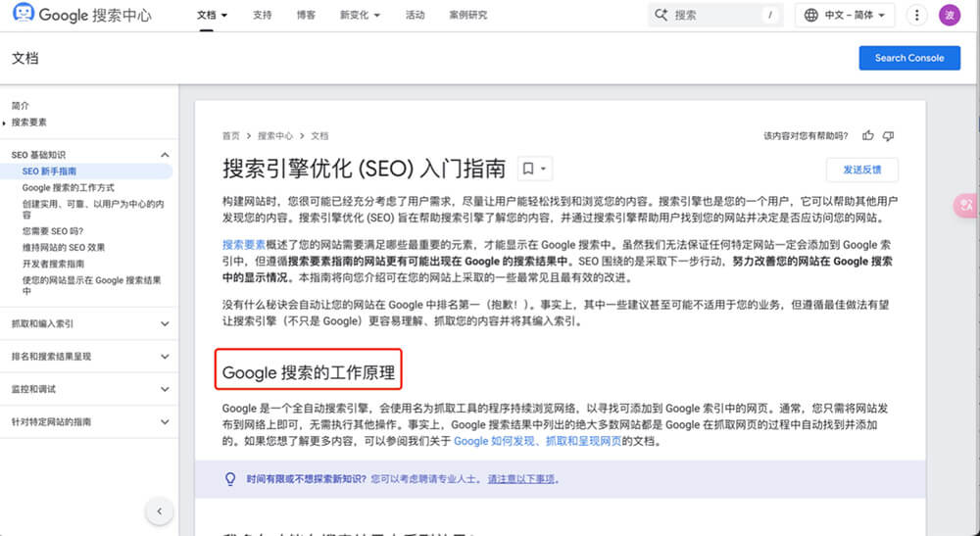Expand the 新变化 navigation dropdown
This screenshot has height=536, width=980.
coord(360,15)
